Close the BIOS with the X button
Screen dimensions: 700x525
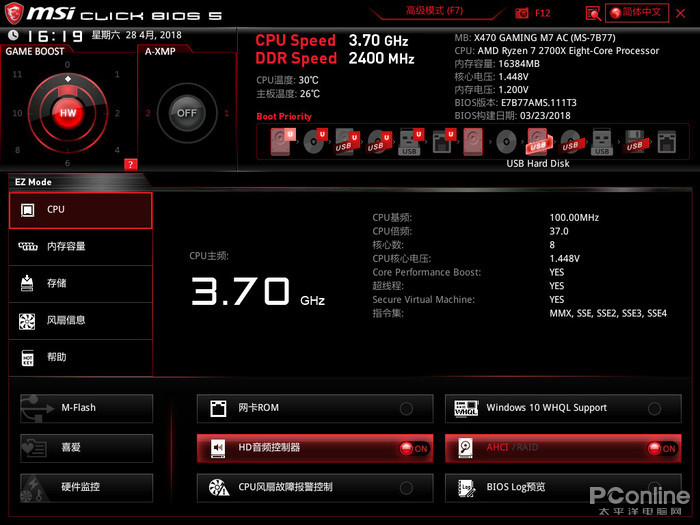point(680,13)
